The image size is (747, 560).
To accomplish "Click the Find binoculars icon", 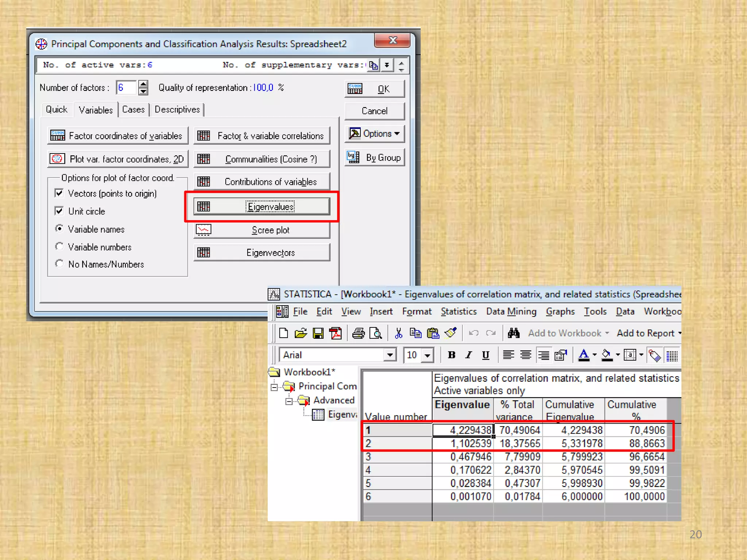I will coord(514,333).
